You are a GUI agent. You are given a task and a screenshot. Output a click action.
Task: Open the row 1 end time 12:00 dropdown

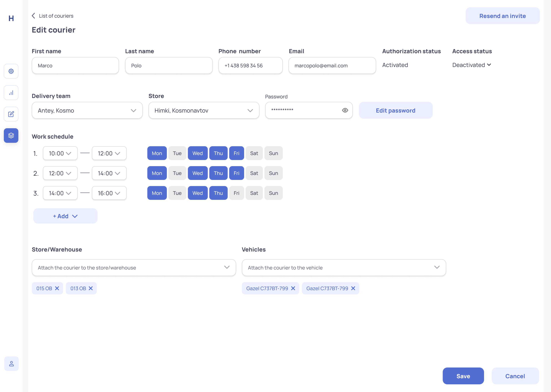pos(109,153)
